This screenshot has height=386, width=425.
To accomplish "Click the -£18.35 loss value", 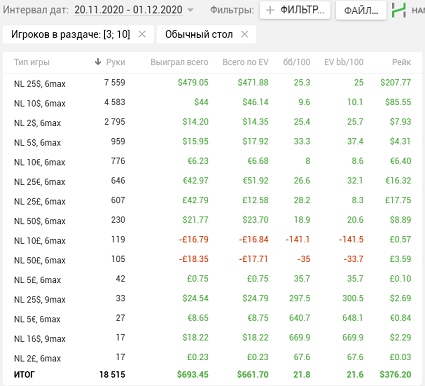I will coord(194,259).
